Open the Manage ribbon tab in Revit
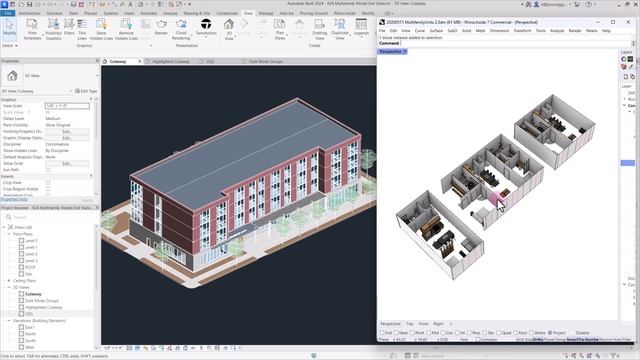This screenshot has width=640, height=360. pos(266,13)
